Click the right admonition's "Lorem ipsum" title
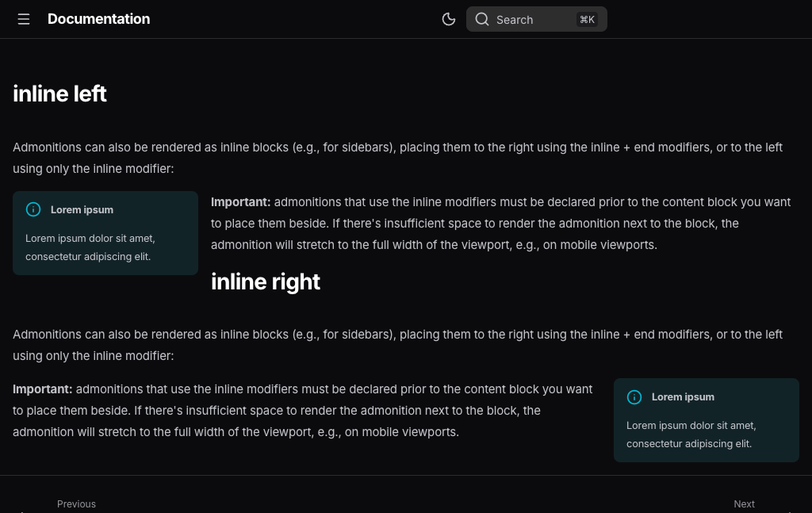Image resolution: width=812 pixels, height=513 pixels. (683, 397)
